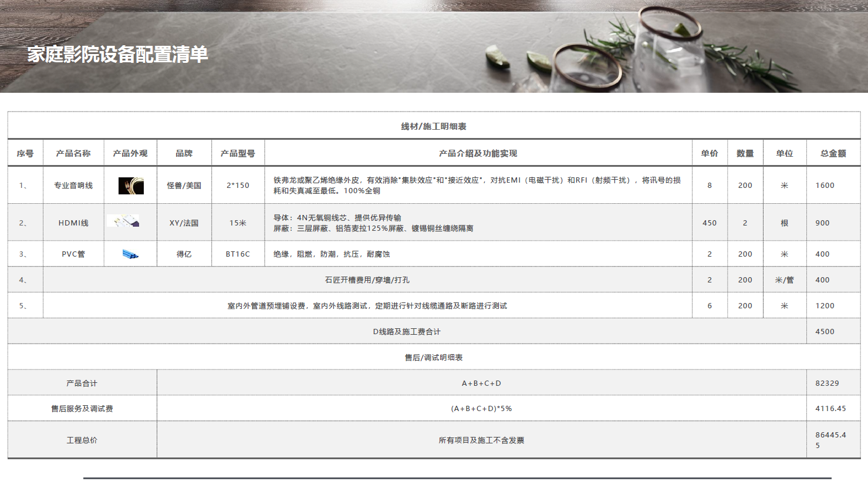868x488 pixels.
Task: Select the quantity 2 in HDMI row
Action: pyautogui.click(x=745, y=223)
